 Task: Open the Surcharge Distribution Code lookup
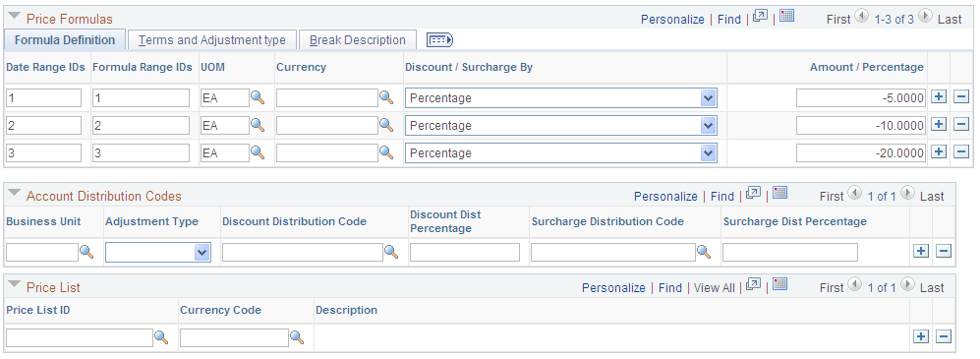click(704, 252)
